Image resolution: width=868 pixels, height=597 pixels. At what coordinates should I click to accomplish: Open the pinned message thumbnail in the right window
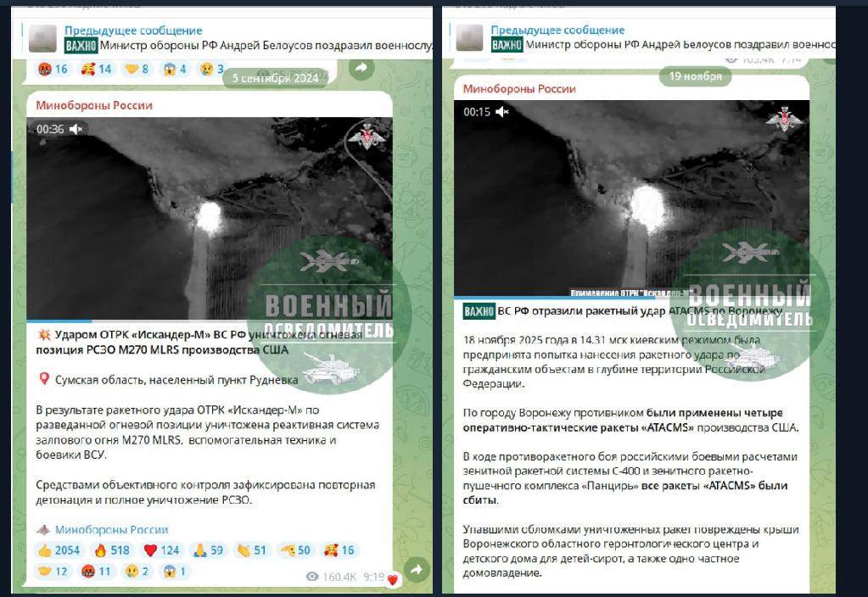(x=469, y=37)
